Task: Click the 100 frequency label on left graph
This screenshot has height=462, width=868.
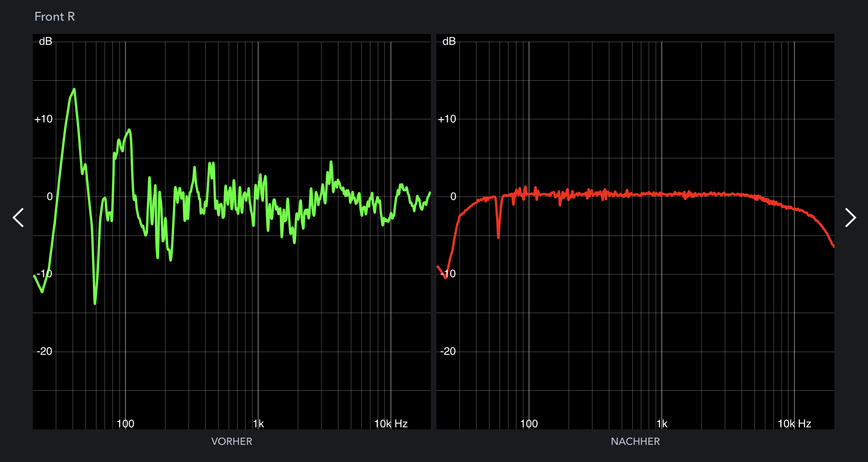Action: coord(125,424)
